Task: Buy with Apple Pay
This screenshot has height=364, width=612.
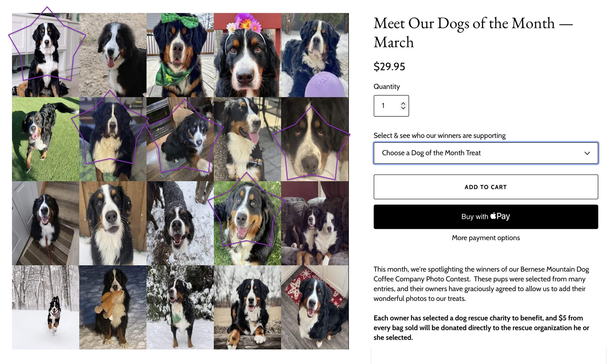Action: pyautogui.click(x=486, y=217)
